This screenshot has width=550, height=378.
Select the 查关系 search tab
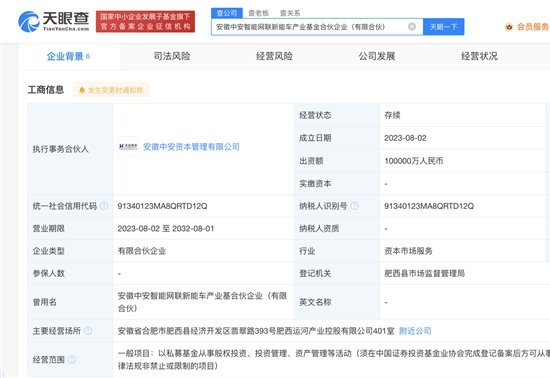click(290, 13)
